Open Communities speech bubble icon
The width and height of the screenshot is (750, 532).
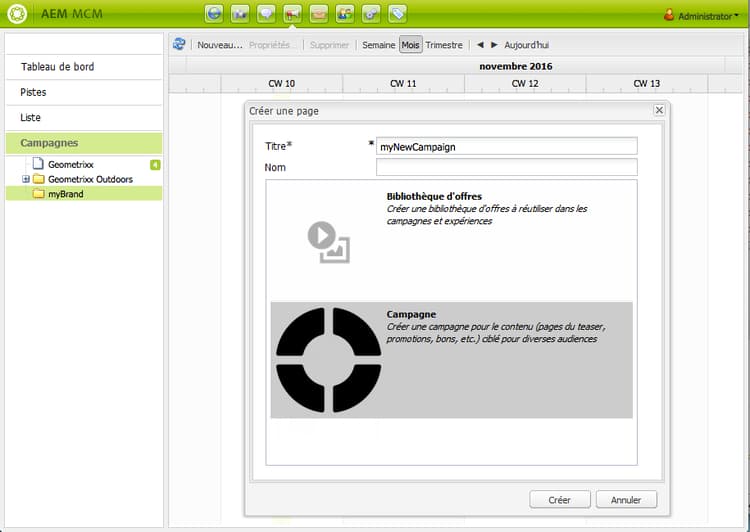(266, 14)
